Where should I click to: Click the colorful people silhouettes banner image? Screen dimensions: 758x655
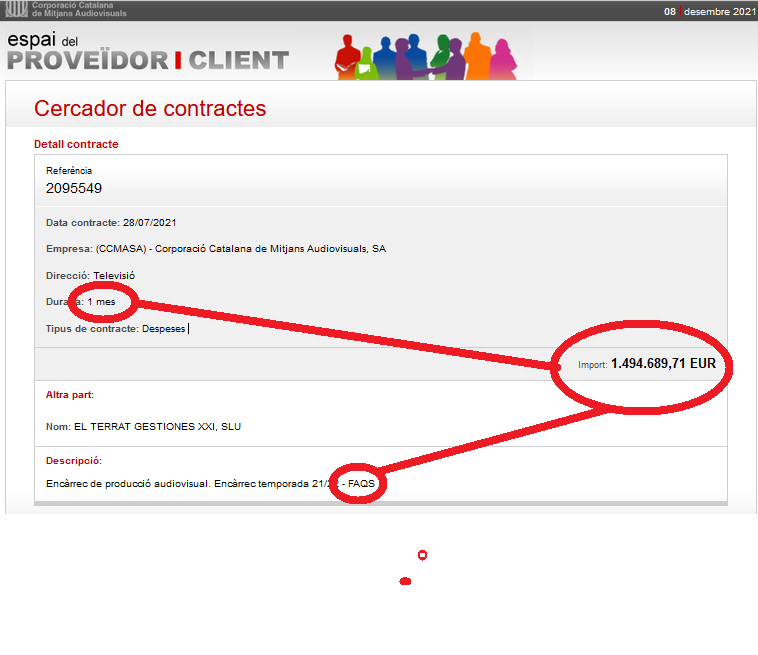pos(426,57)
